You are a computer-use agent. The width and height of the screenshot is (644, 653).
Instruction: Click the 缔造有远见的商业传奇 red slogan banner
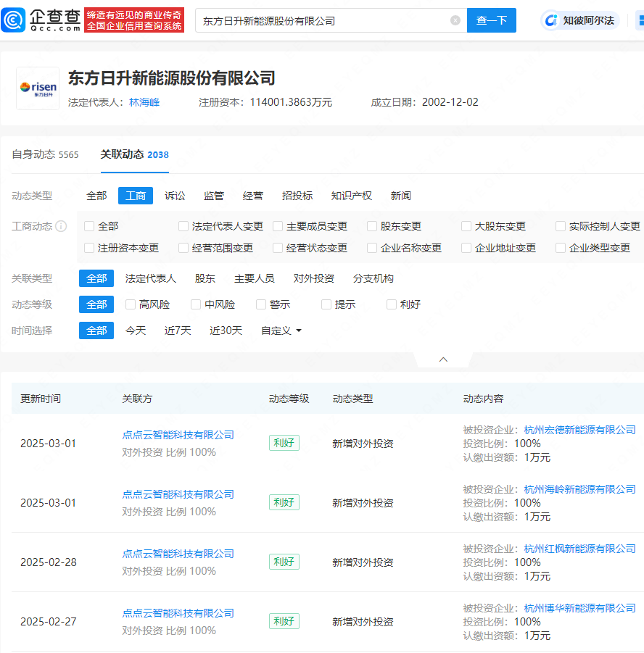point(134,20)
